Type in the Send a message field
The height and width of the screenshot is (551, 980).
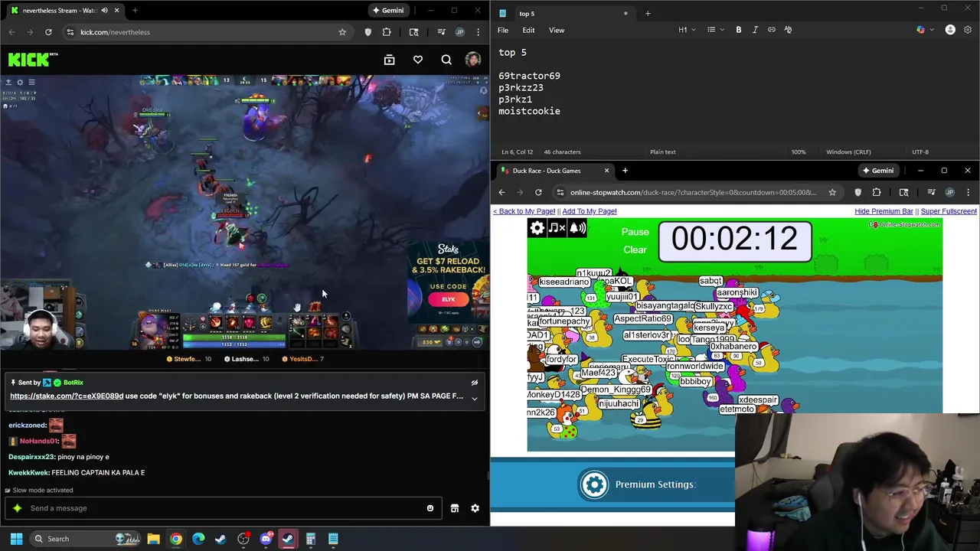(x=222, y=508)
